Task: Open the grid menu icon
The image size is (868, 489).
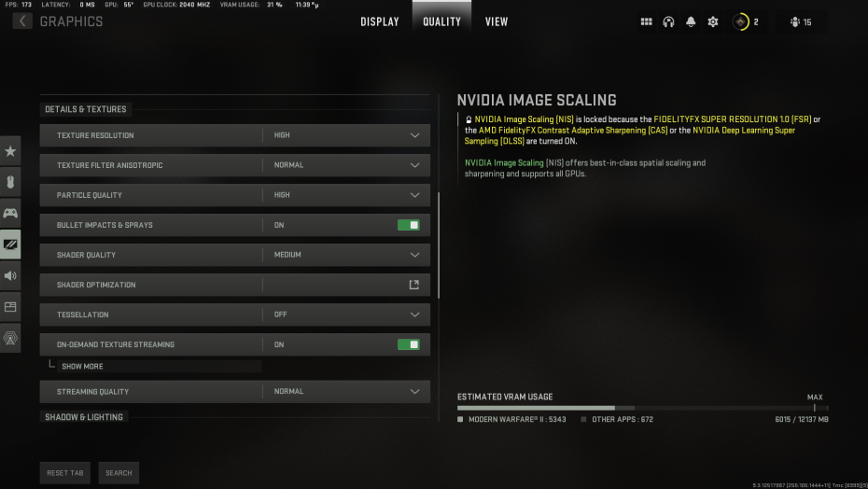Action: click(646, 21)
